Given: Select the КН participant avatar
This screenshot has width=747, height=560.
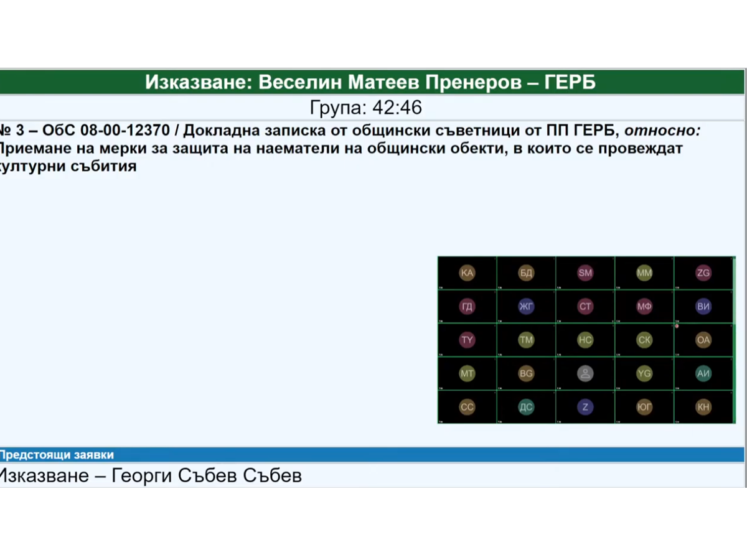Looking at the screenshot, I should 703,407.
